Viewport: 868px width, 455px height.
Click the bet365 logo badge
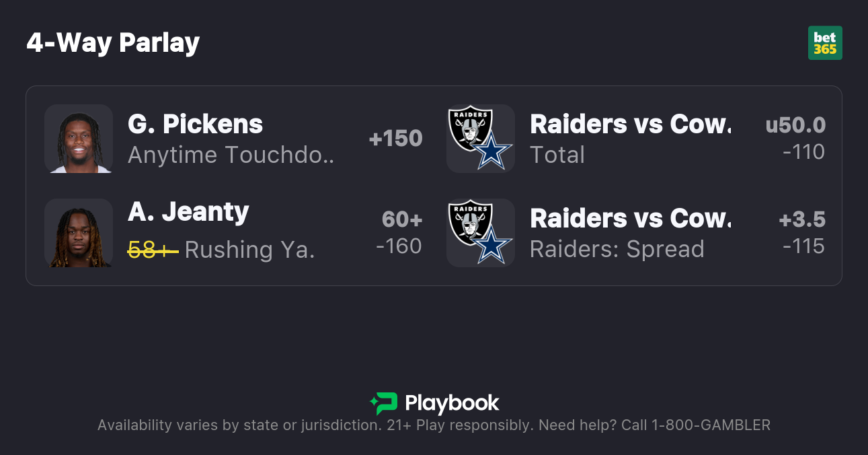(x=825, y=43)
